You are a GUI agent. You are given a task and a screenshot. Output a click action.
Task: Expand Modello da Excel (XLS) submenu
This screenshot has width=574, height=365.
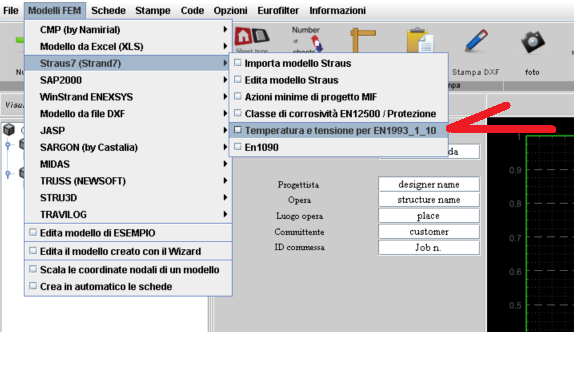(128, 46)
